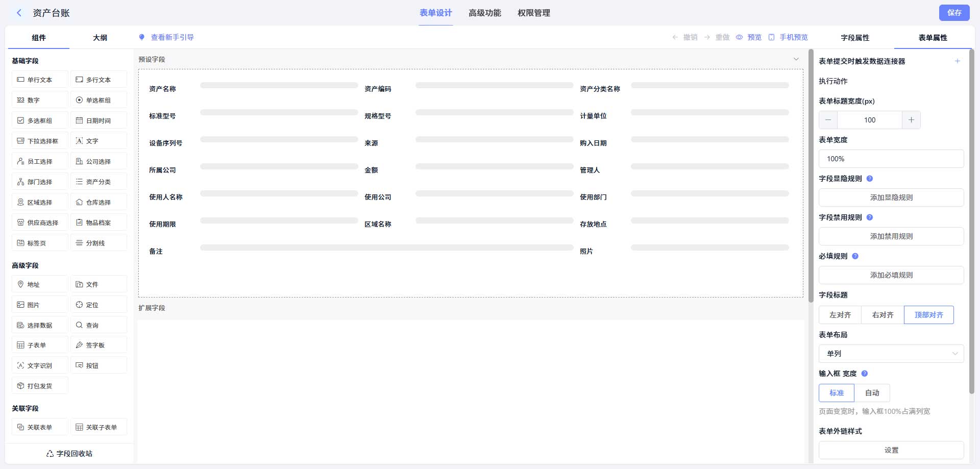This screenshot has height=469, width=980.
Task: Add the 部门选择 department picker
Action: pos(40,182)
